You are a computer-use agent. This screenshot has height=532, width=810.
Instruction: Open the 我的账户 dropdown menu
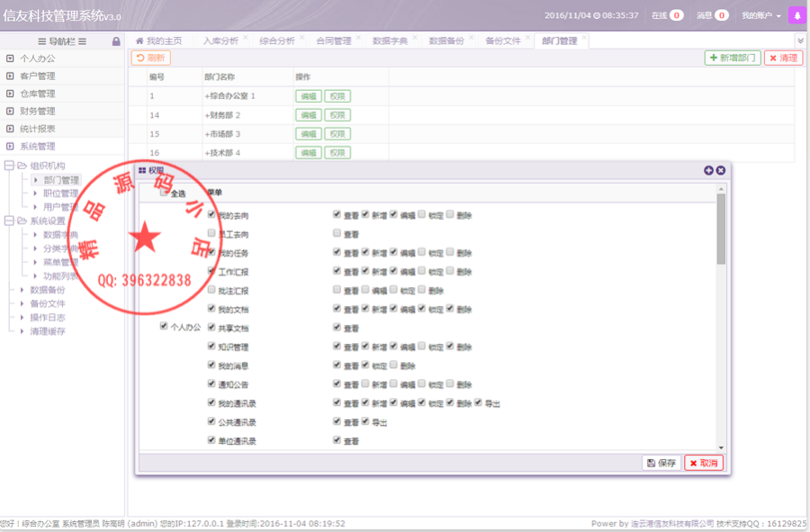click(x=761, y=15)
